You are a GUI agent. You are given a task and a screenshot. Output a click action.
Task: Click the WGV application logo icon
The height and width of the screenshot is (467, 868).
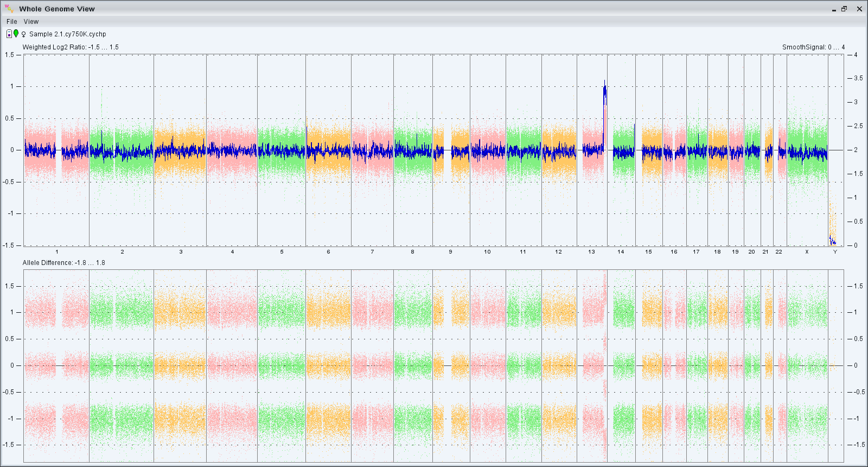(9, 8)
